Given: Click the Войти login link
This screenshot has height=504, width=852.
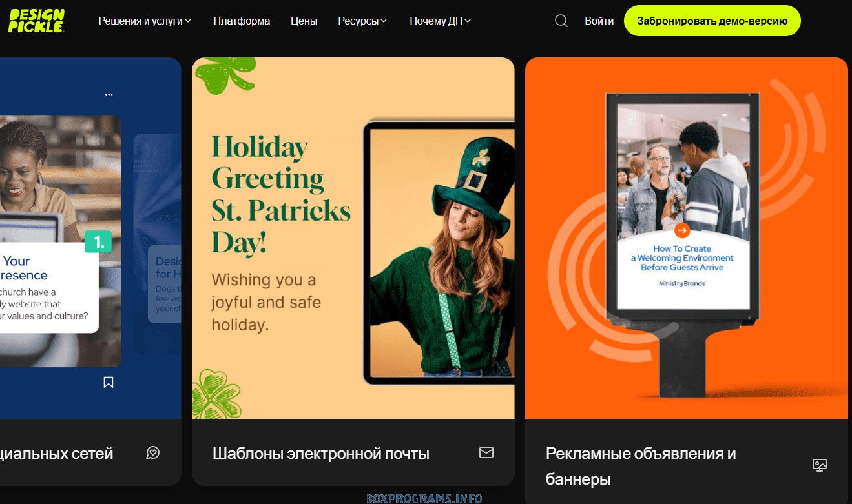Looking at the screenshot, I should [599, 21].
